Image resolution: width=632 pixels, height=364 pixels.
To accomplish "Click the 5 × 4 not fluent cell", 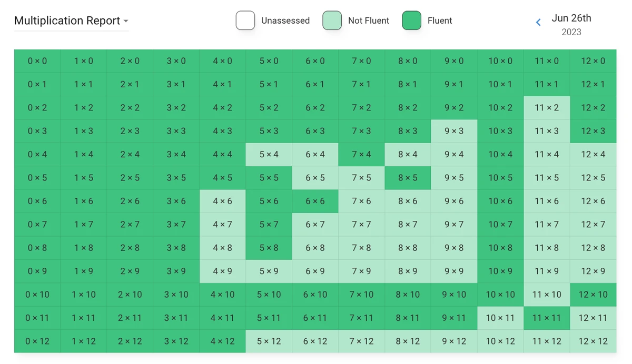I will 269,155.
